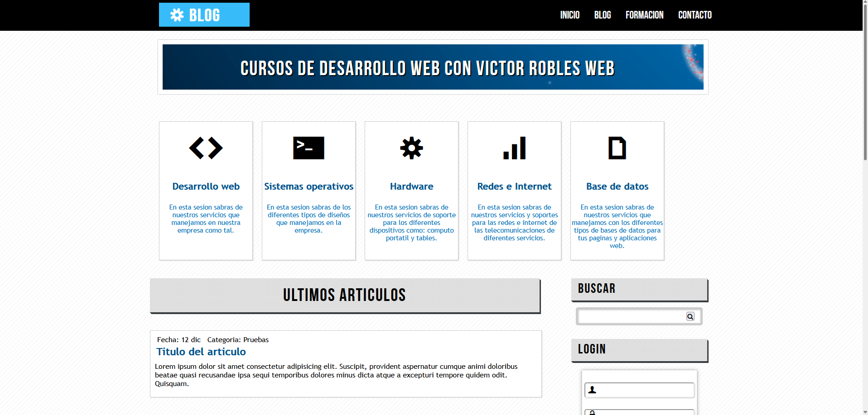
Task: Click the signal bars icon for Redes e Internet
Action: click(514, 148)
